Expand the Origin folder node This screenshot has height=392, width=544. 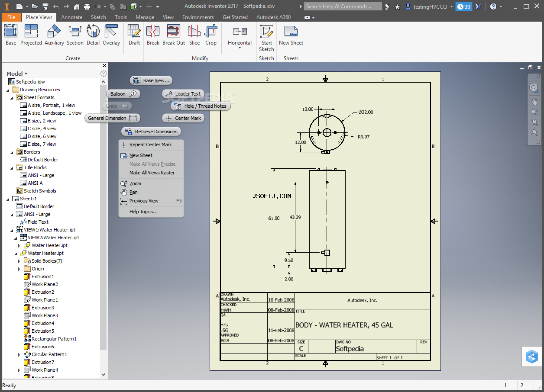pyautogui.click(x=19, y=269)
